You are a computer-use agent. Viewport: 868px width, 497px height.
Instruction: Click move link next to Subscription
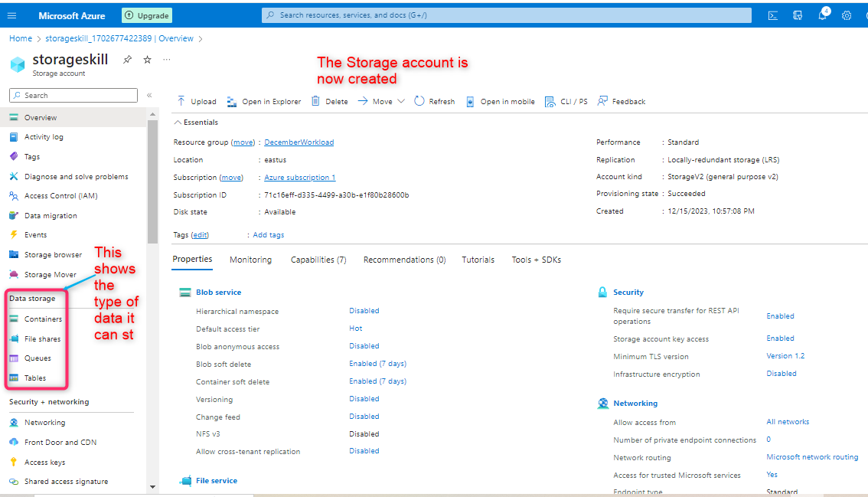pos(231,178)
